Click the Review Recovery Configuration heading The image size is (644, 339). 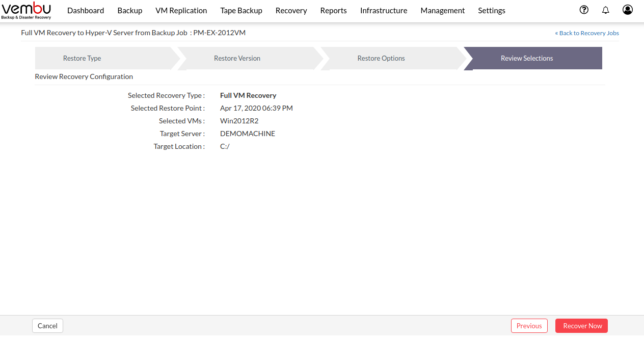[x=84, y=76]
